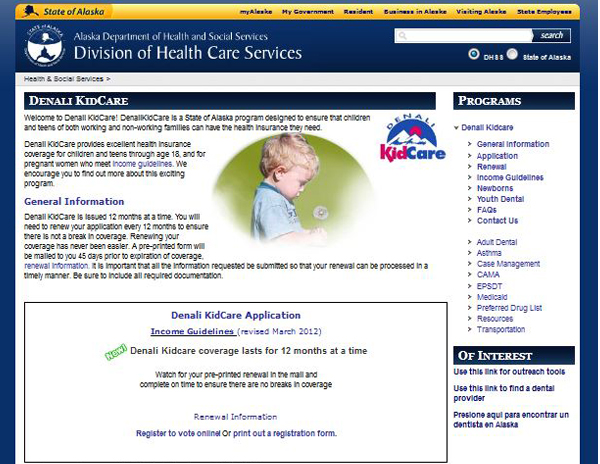Viewport: 600px width, 464px height.
Task: Click the find a dental provider link
Action: tap(504, 393)
